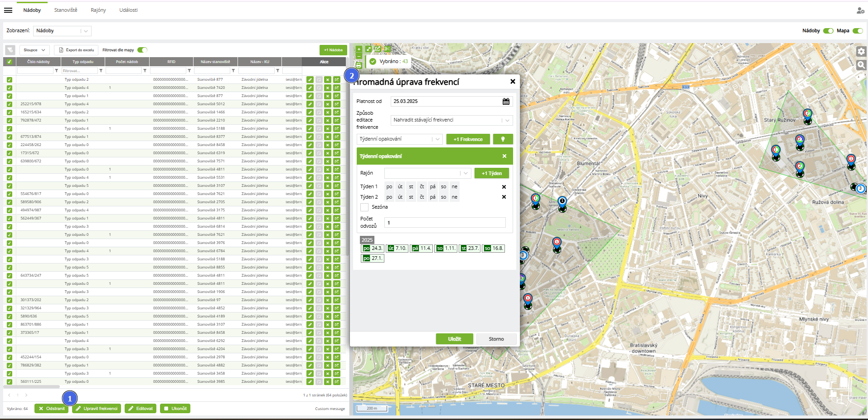The image size is (868, 420).
Task: Open the Sloupce columns dropdown
Action: [x=34, y=50]
